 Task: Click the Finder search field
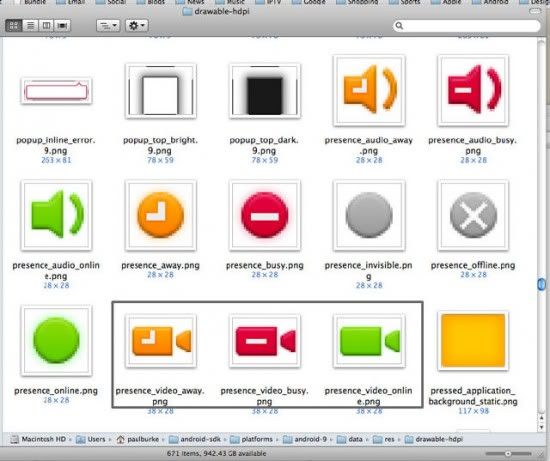pos(467,26)
